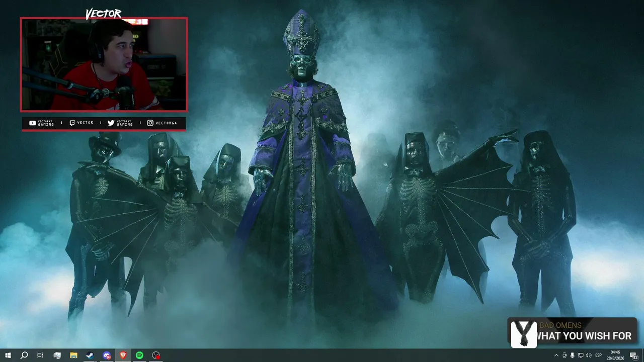Image resolution: width=644 pixels, height=362 pixels.
Task: Open Discord with the 9+ badge
Action: pyautogui.click(x=107, y=355)
